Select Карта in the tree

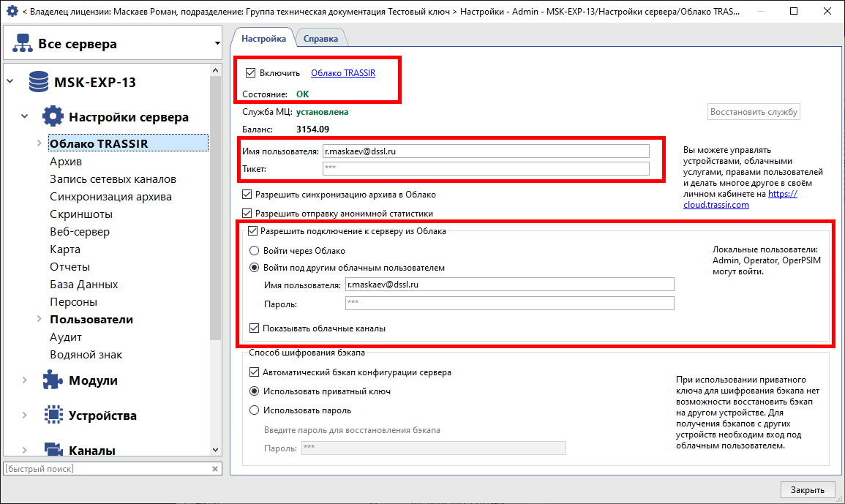tap(65, 249)
